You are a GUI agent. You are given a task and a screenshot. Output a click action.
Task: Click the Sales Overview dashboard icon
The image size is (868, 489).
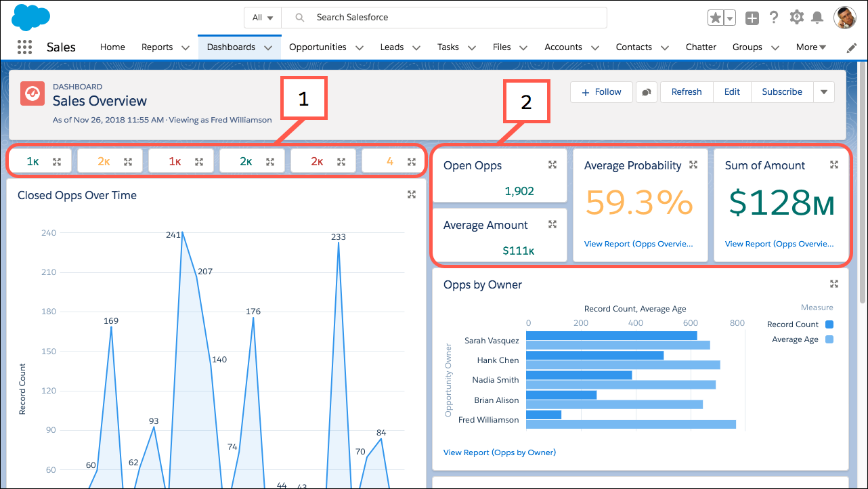(x=32, y=93)
